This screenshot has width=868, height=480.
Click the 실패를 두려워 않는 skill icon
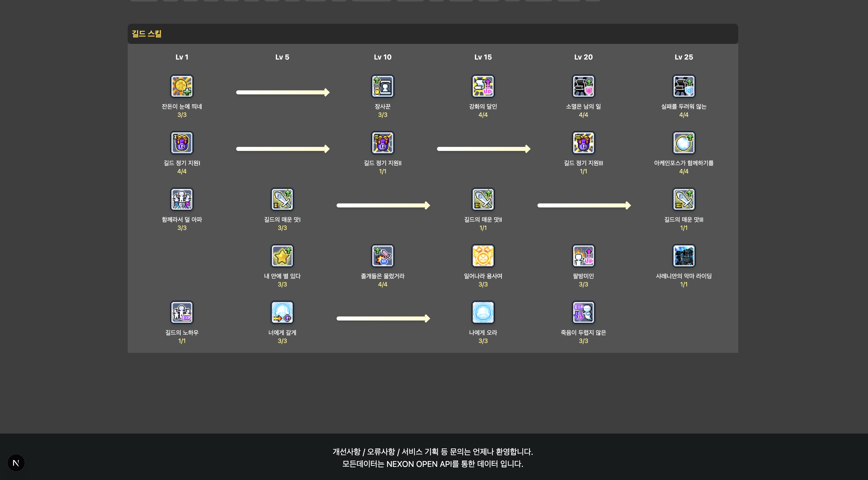(684, 86)
